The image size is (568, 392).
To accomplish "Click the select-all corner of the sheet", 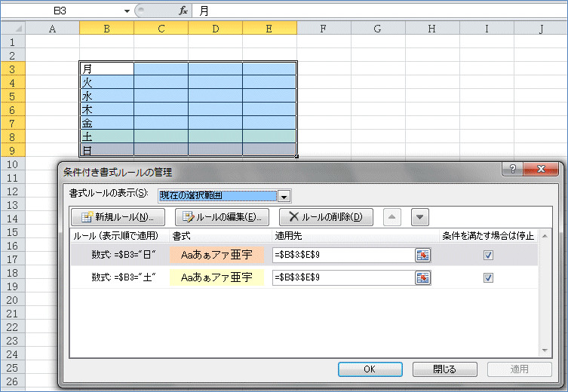I will click(13, 28).
